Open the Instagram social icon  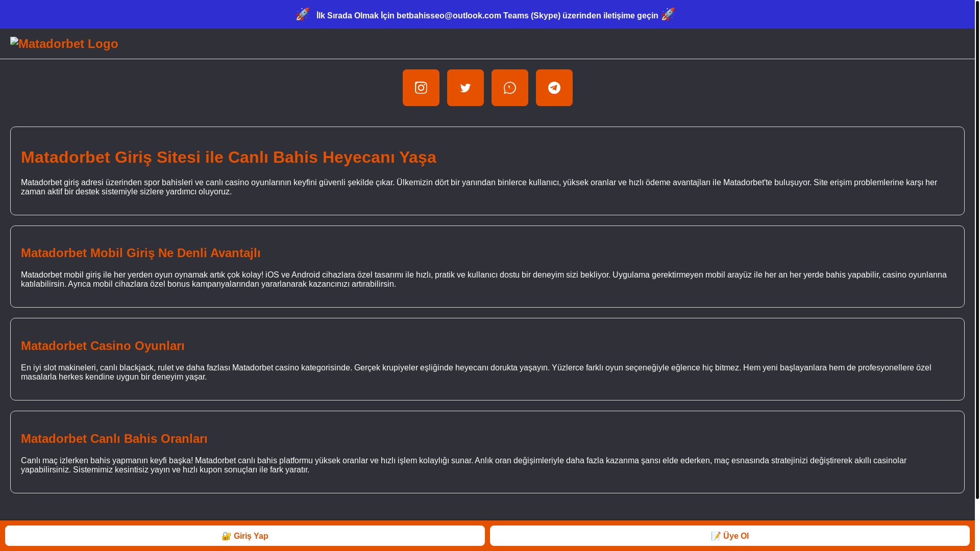pos(421,88)
